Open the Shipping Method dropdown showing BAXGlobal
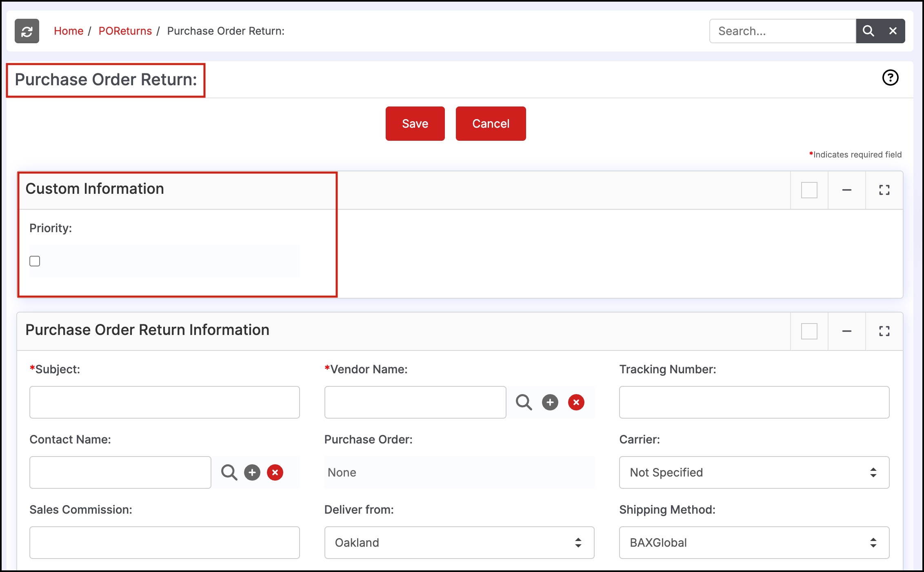The image size is (924, 572). [754, 543]
